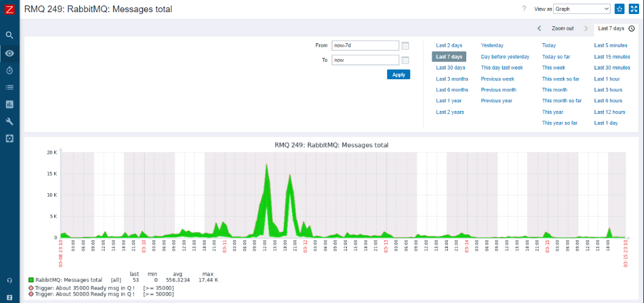Open calendar picker next to To field
Screen dimensions: 644x303
coord(405,60)
